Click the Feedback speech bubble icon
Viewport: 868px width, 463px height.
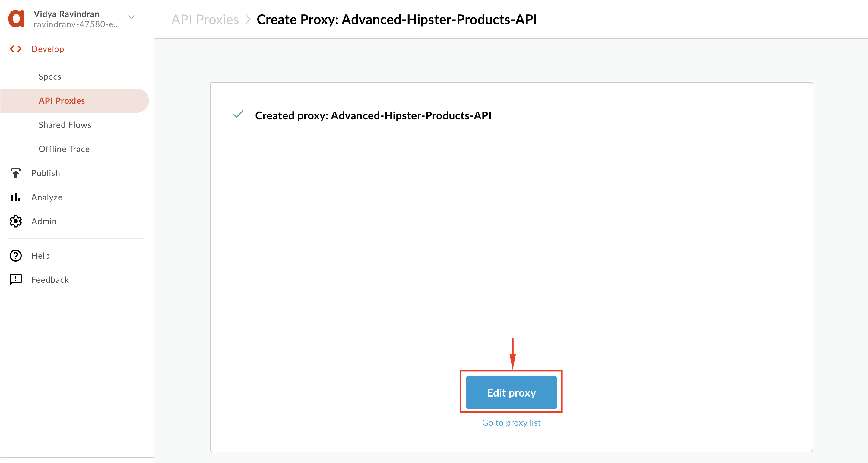tap(15, 279)
